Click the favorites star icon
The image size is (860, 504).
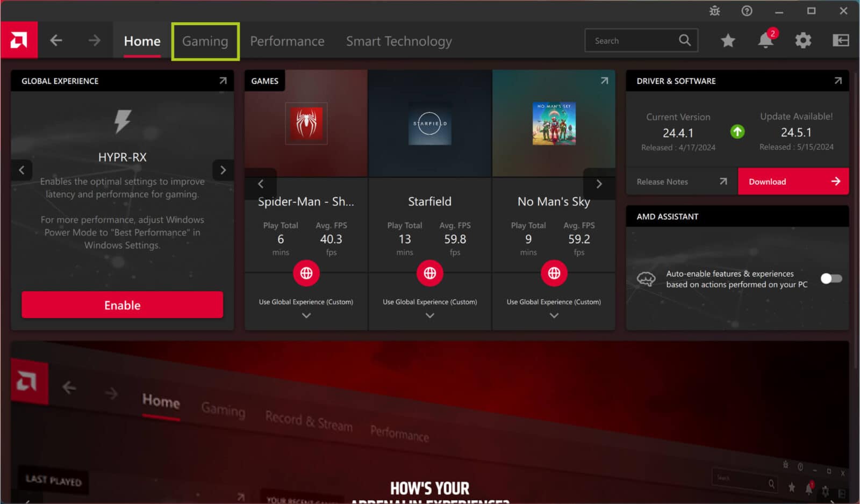[728, 40]
